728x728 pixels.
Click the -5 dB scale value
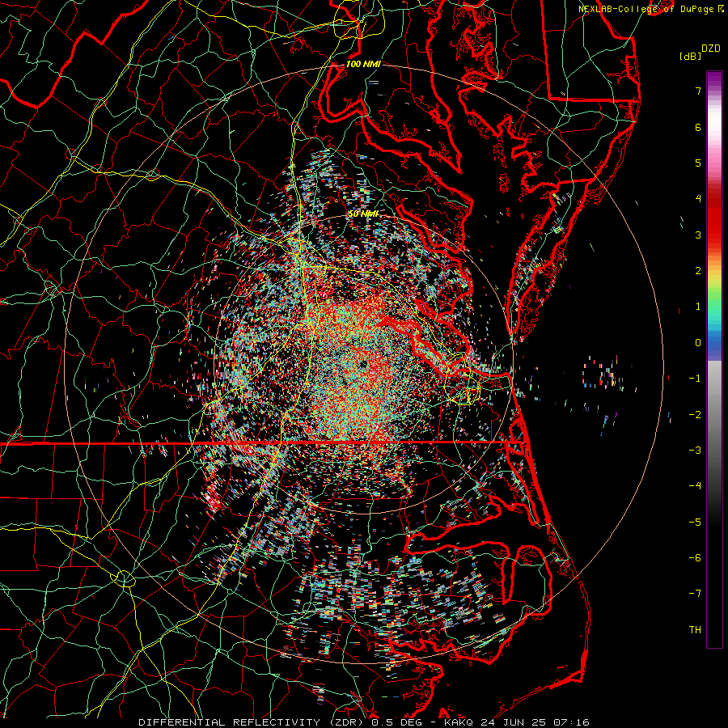[x=695, y=522]
